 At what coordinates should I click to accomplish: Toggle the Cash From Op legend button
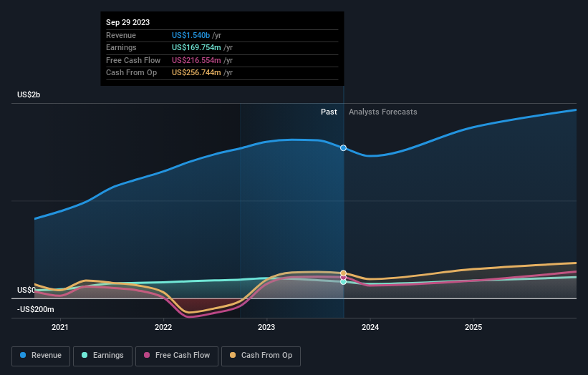(x=261, y=356)
